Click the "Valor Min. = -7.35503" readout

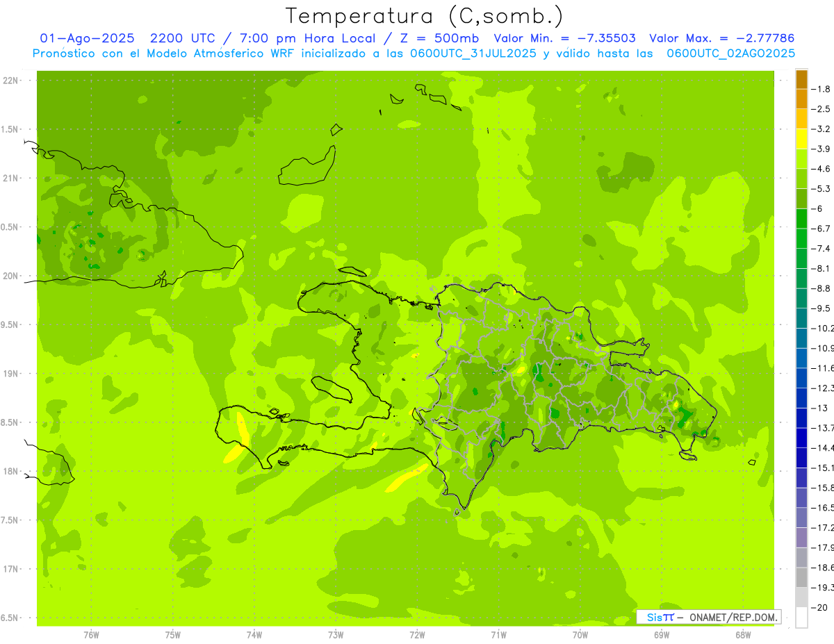point(564,39)
